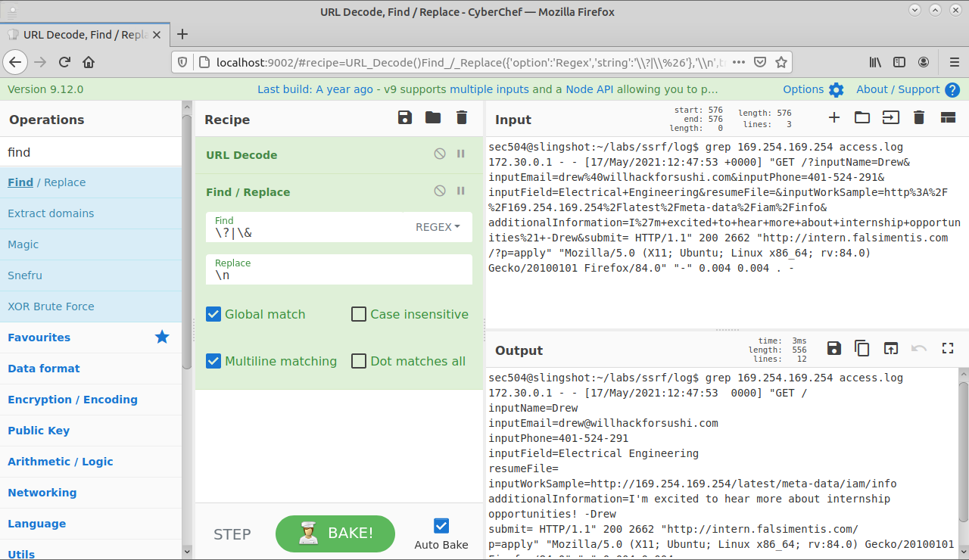
Task: Clear the recipe with trash icon
Action: 462,117
